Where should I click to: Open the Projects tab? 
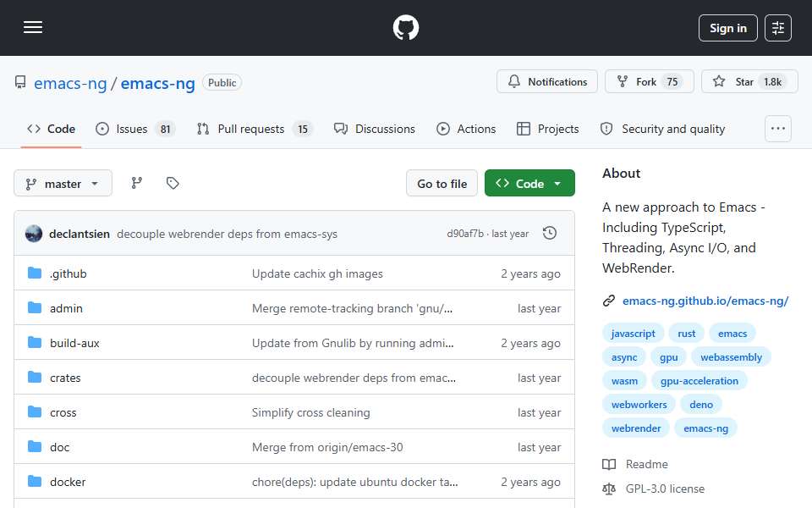[548, 129]
